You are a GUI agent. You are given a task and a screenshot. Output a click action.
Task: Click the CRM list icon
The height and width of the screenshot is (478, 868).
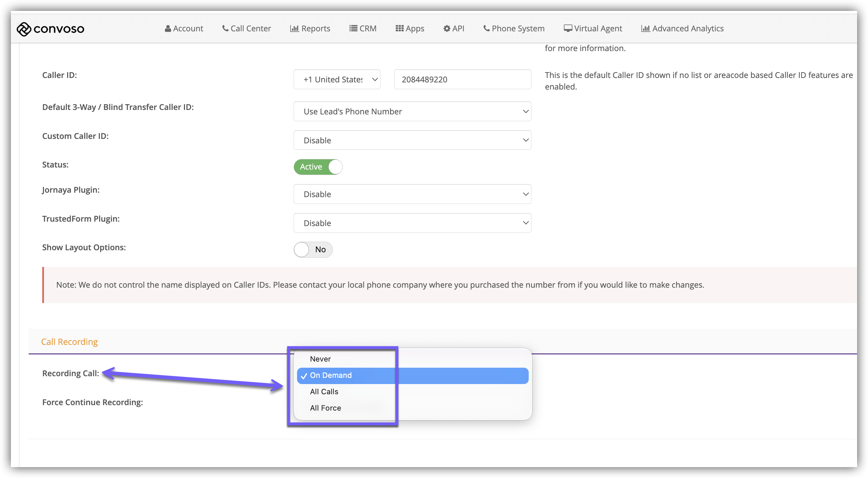point(353,29)
